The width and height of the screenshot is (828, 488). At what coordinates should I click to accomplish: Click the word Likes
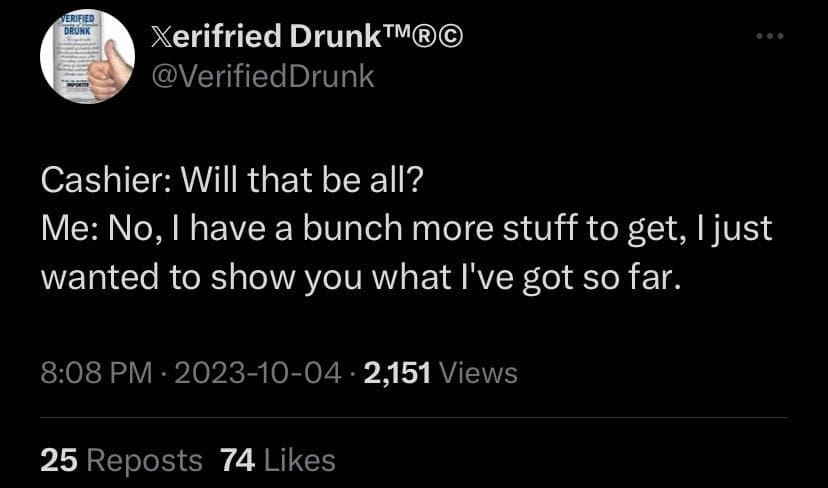pyautogui.click(x=299, y=460)
